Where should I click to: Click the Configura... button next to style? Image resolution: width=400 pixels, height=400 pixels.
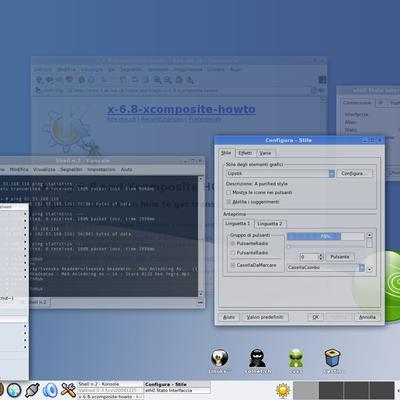(354, 173)
